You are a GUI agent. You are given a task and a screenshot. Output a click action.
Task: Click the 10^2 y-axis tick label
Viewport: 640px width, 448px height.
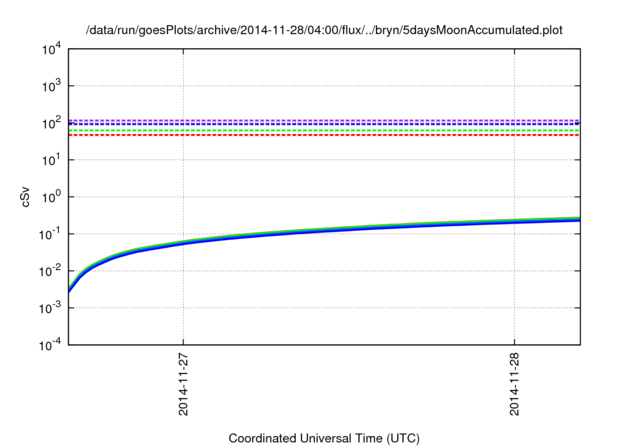click(x=51, y=123)
